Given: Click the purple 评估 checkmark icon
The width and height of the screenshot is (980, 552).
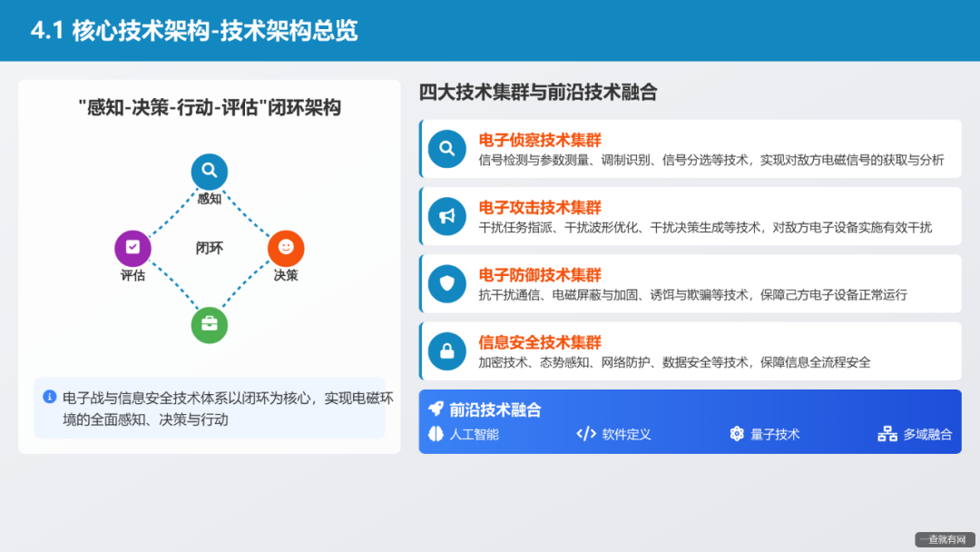Looking at the screenshot, I should click(x=132, y=246).
